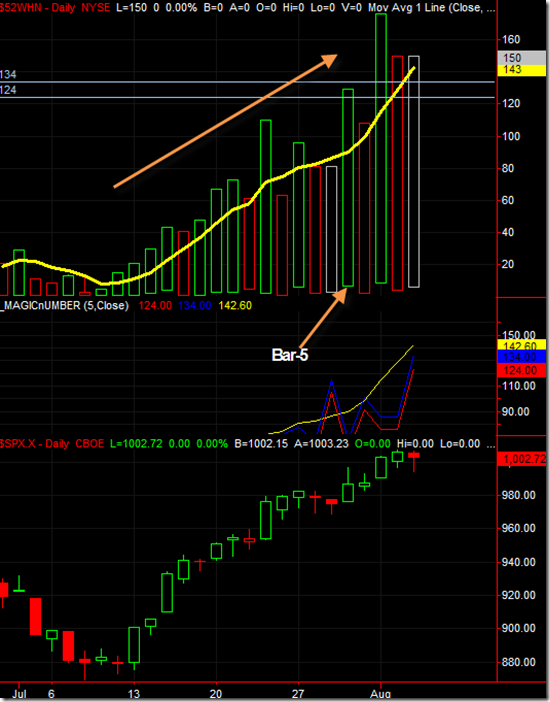Click the red 124.00 value beside the MAGICnUMBER label
Viewport: 550px width, 702px height.
tap(155, 305)
